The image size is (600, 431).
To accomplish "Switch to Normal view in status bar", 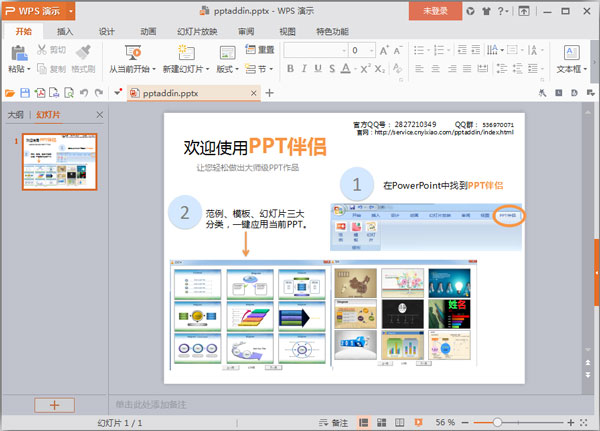I will 364,423.
